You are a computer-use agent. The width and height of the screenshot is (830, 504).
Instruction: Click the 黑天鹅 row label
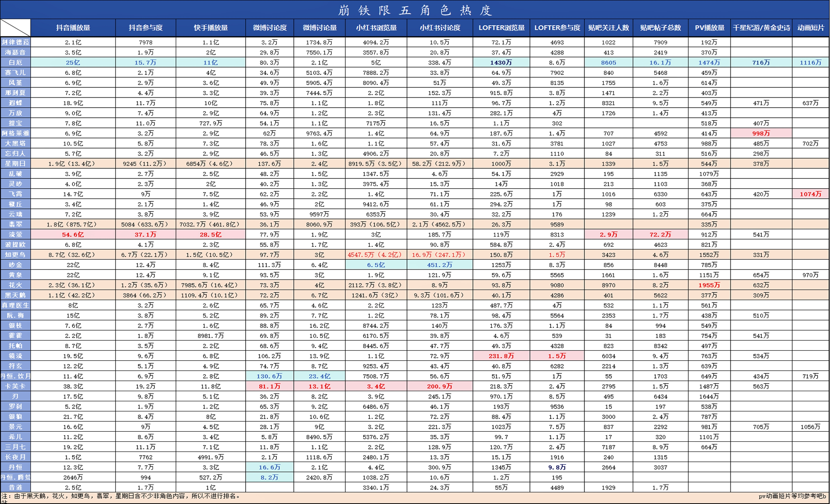coord(15,295)
